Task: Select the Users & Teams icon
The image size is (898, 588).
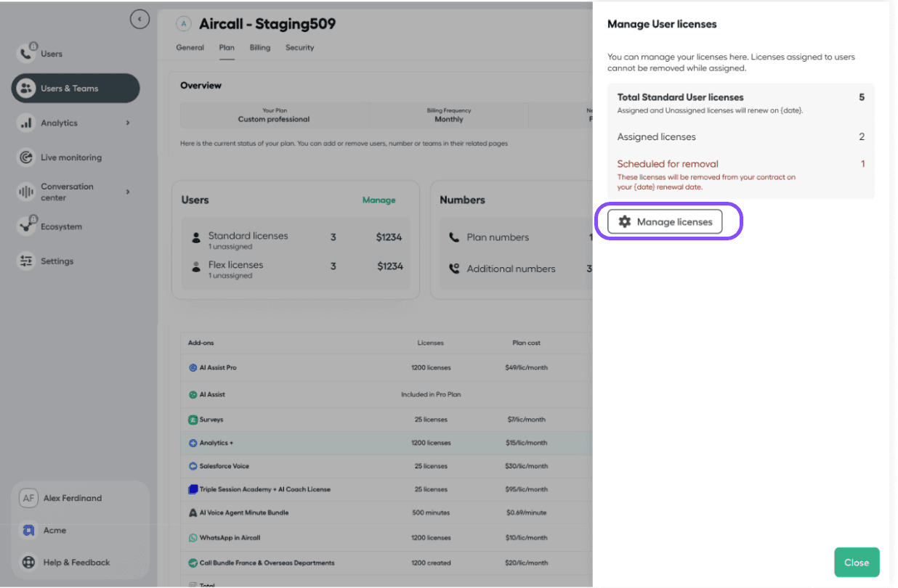Action: point(27,89)
